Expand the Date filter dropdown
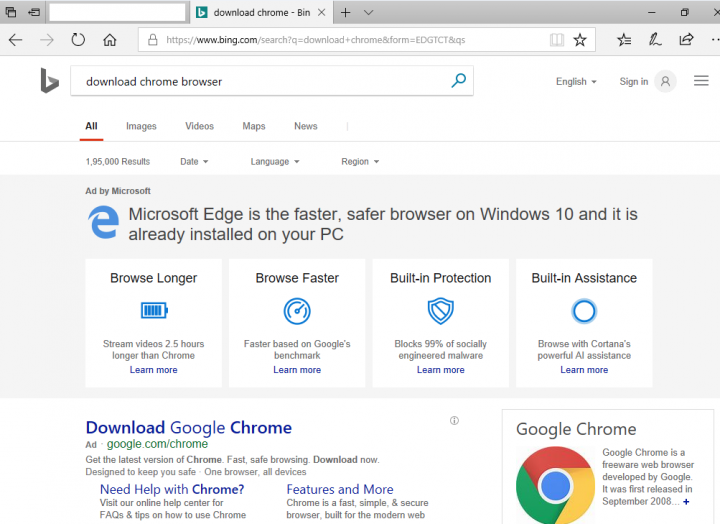Screen dimensions: 720x524 click(x=194, y=162)
